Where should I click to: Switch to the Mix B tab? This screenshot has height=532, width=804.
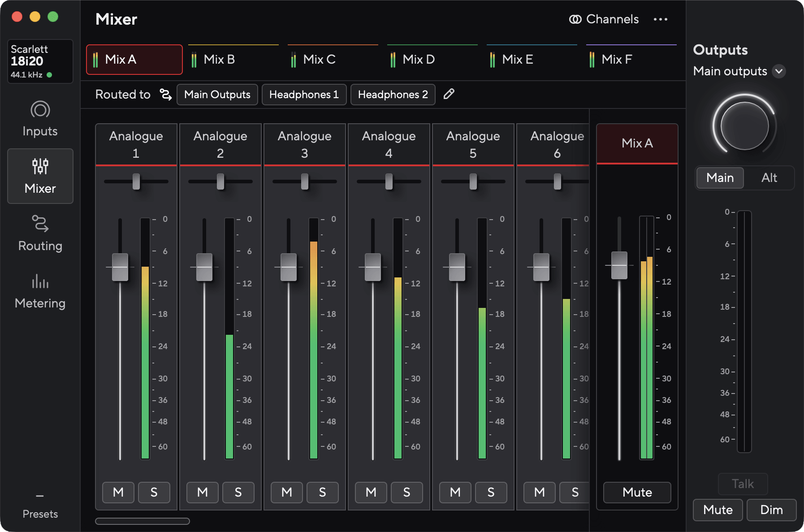(x=233, y=60)
